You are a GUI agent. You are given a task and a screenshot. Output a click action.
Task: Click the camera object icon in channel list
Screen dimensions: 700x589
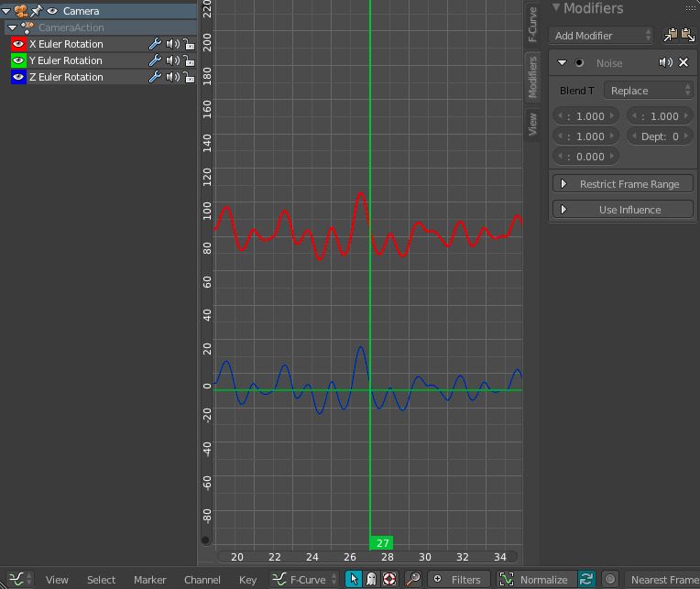20,11
